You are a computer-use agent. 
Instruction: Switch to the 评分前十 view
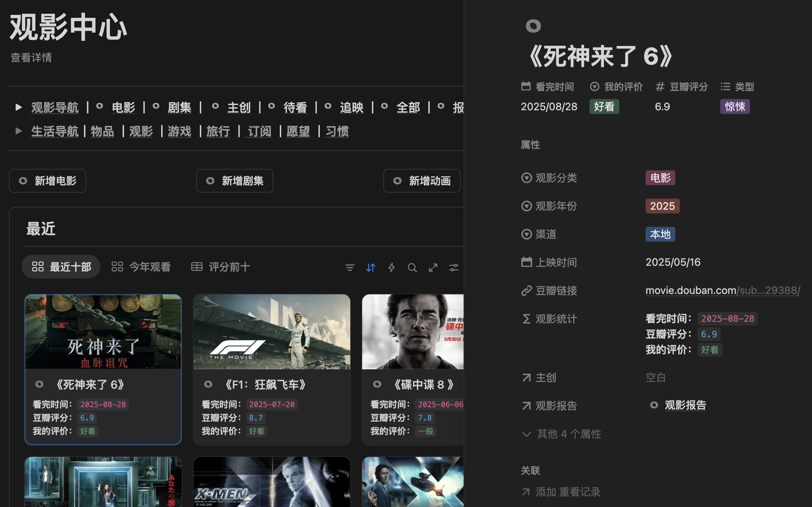pyautogui.click(x=229, y=266)
